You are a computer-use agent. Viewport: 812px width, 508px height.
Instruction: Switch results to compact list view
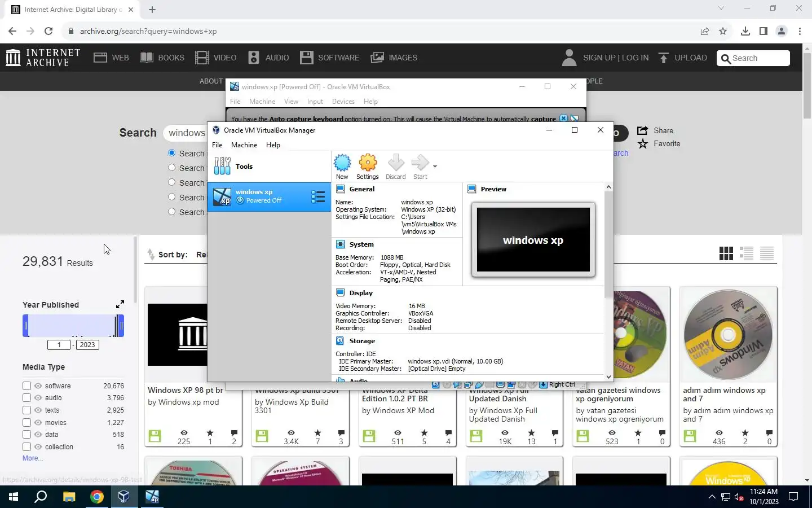pos(767,253)
